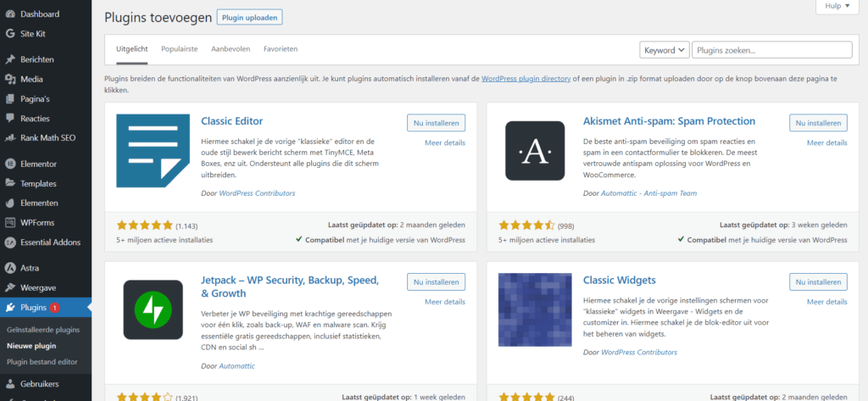Viewport: 868px width, 401px height.
Task: Open Automattic - Anti-spam Team author link
Action: pyautogui.click(x=648, y=193)
